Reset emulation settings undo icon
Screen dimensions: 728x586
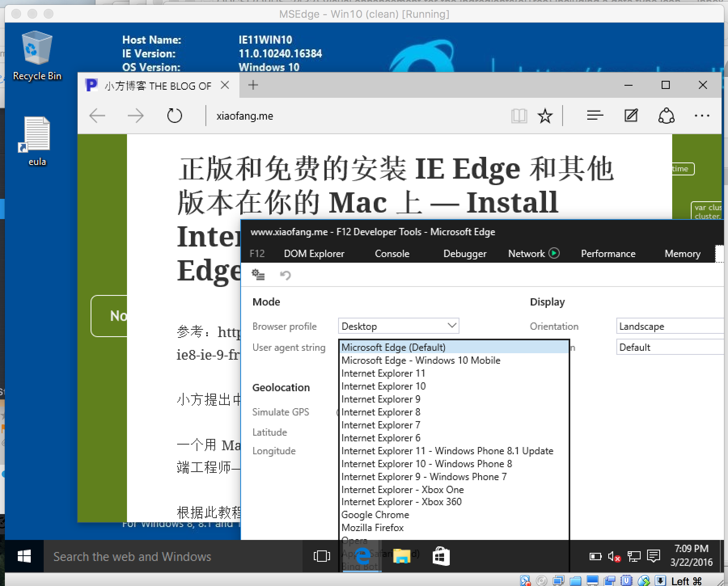285,275
